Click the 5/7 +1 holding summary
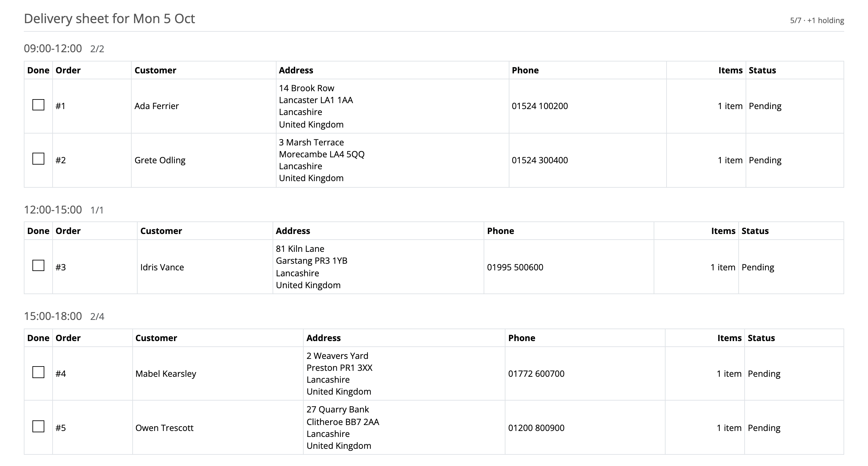 [x=817, y=20]
